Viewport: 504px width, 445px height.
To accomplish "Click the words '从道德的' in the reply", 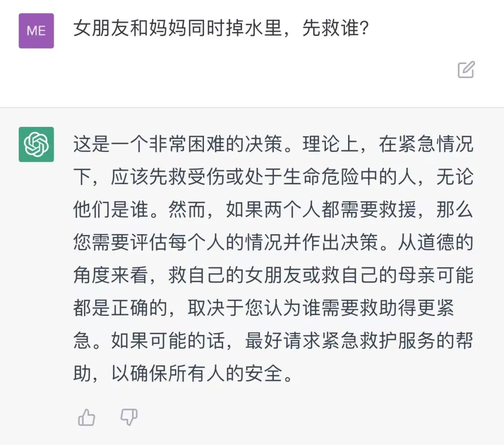I will point(435,243).
